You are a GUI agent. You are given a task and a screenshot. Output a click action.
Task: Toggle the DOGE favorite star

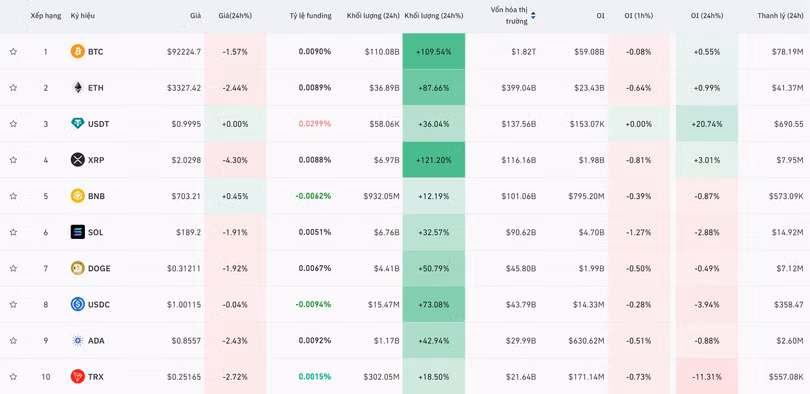(13, 269)
